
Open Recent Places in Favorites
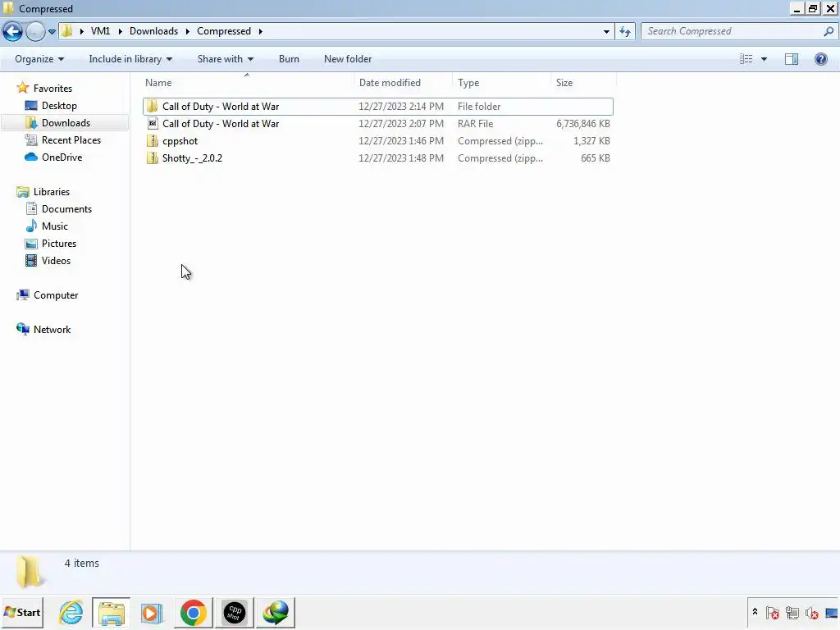point(71,139)
